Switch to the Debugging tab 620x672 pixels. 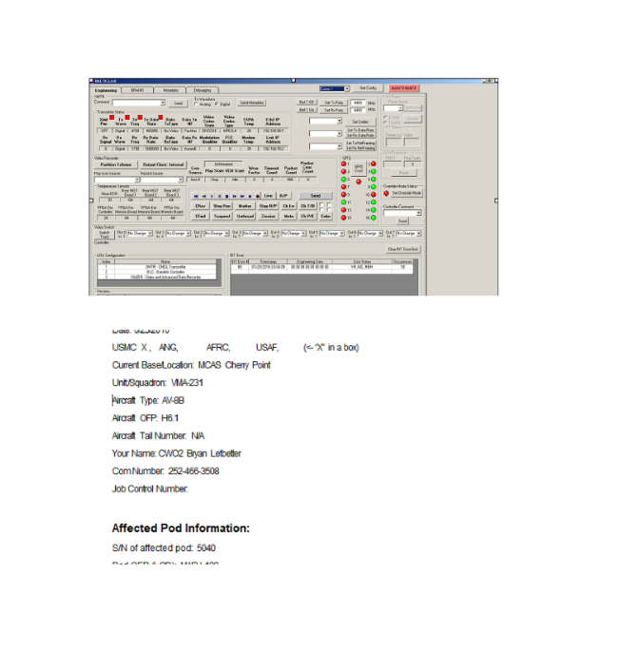coord(203,88)
